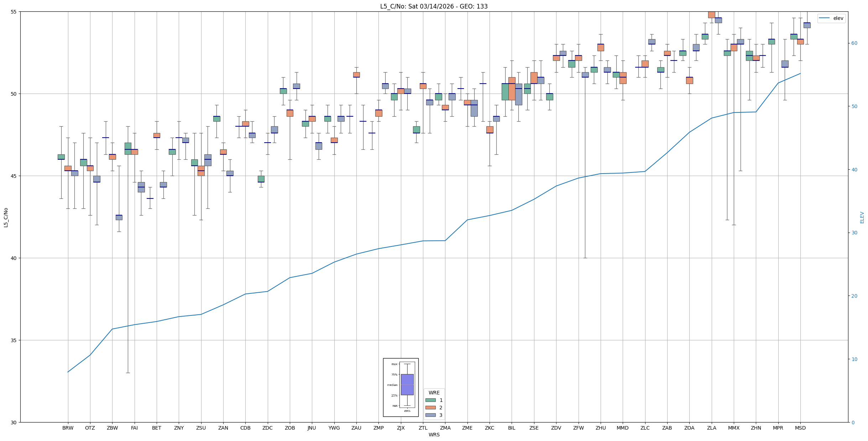
Task: Click the 55 tick on left axis
Action: pyautogui.click(x=14, y=12)
